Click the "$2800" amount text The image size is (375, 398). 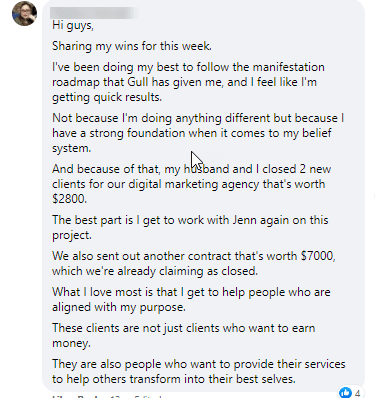pyautogui.click(x=69, y=199)
